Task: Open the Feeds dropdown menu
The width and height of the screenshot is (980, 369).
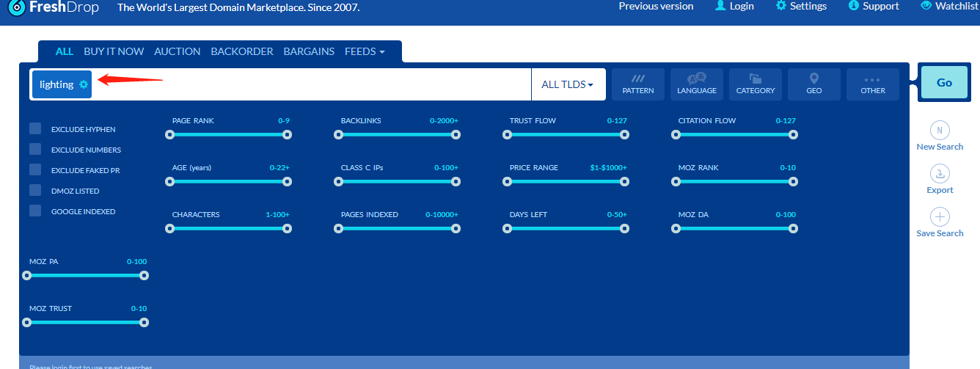Action: [x=365, y=51]
